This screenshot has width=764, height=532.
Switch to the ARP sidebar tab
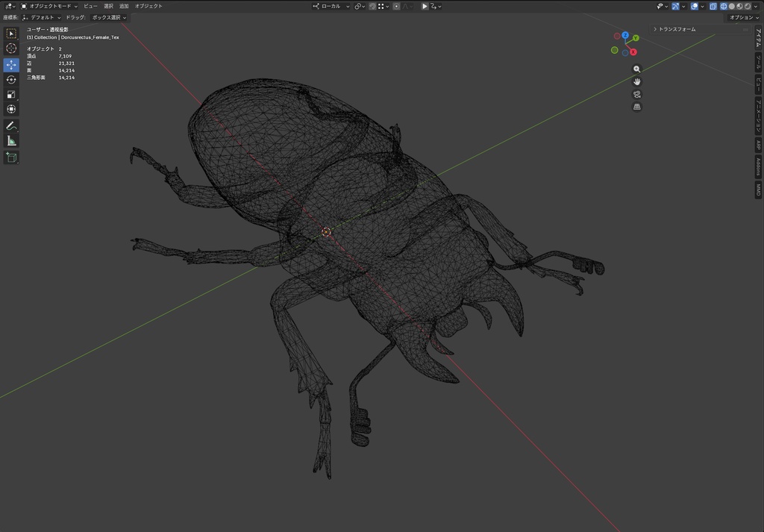(758, 145)
